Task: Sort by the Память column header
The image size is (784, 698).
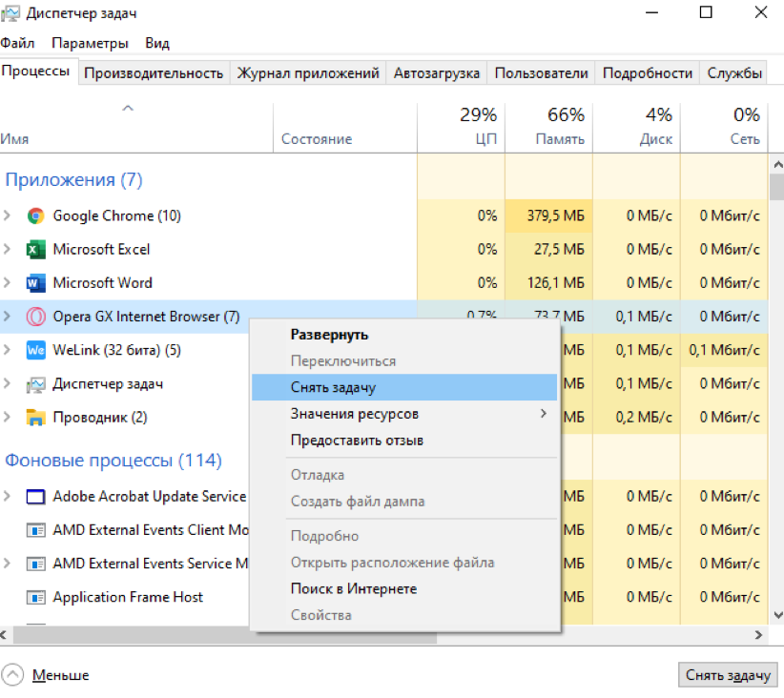Action: [549, 128]
